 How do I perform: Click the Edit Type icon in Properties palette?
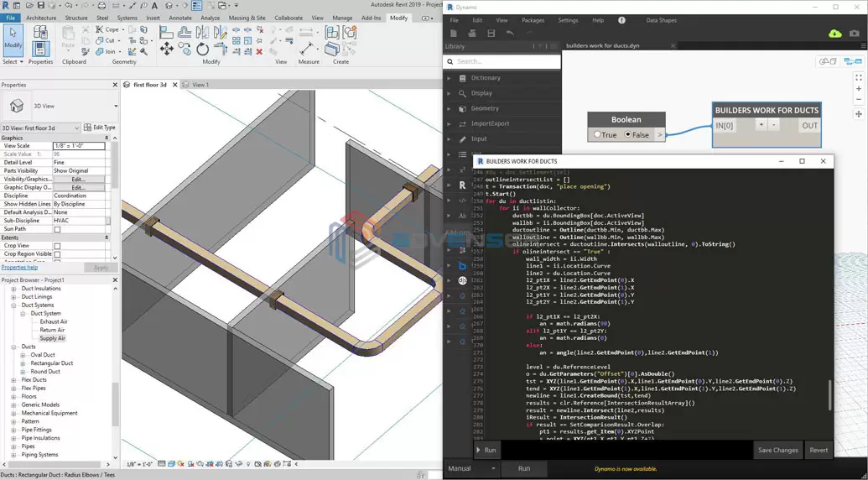tap(87, 128)
